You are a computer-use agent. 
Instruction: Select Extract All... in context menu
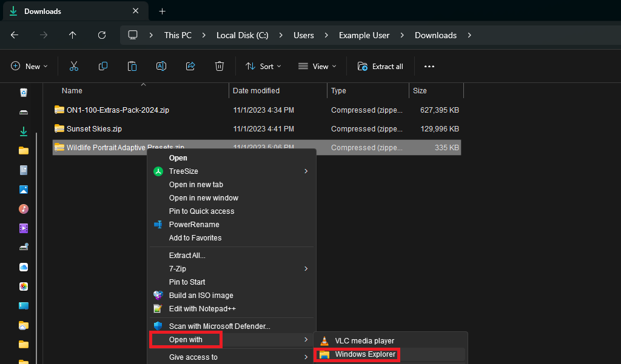[x=187, y=256]
